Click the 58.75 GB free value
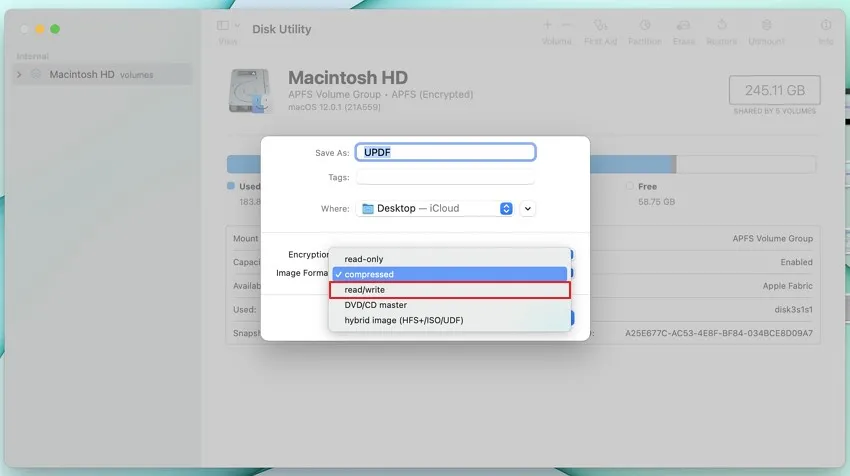The height and width of the screenshot is (476, 850). tap(656, 202)
